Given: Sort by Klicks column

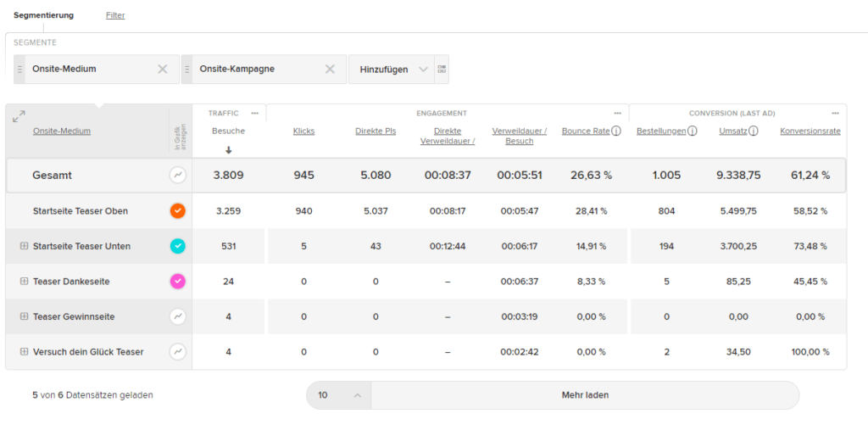Looking at the screenshot, I should [304, 131].
